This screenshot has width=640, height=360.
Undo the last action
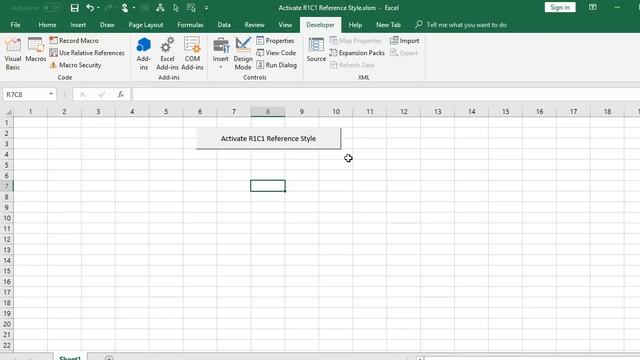coord(90,8)
